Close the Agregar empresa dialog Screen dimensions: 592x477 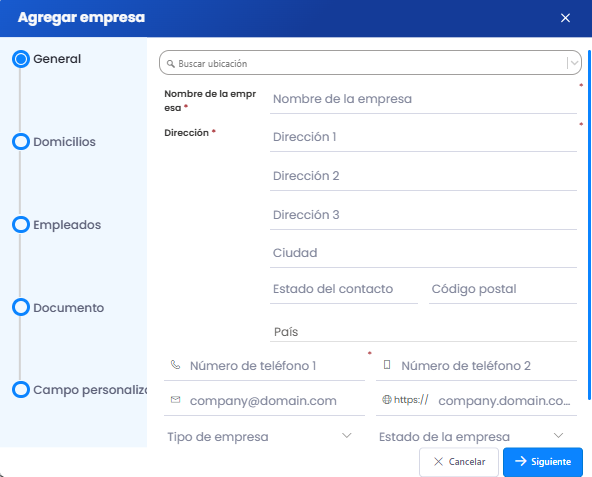tap(565, 18)
